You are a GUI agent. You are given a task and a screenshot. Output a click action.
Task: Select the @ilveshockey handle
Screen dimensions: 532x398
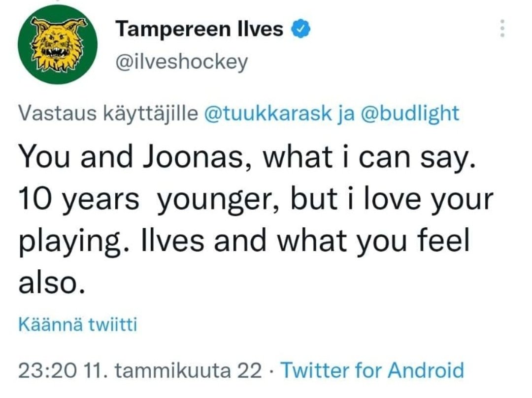coord(182,63)
